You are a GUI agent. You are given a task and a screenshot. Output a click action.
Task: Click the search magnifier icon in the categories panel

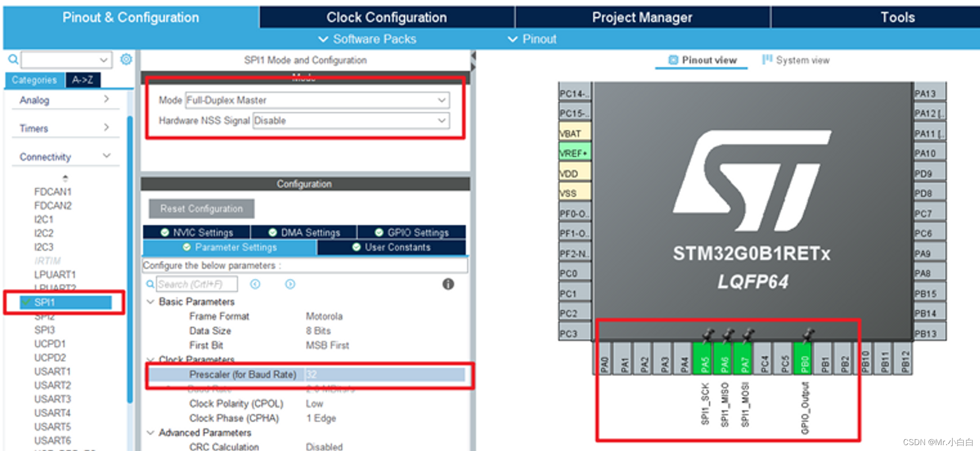pyautogui.click(x=13, y=60)
